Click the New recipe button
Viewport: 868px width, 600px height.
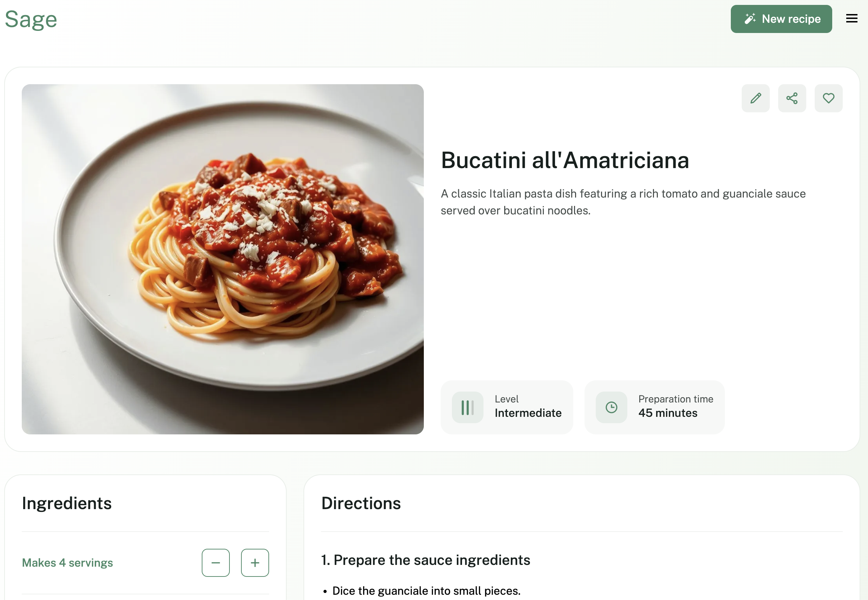coord(781,19)
